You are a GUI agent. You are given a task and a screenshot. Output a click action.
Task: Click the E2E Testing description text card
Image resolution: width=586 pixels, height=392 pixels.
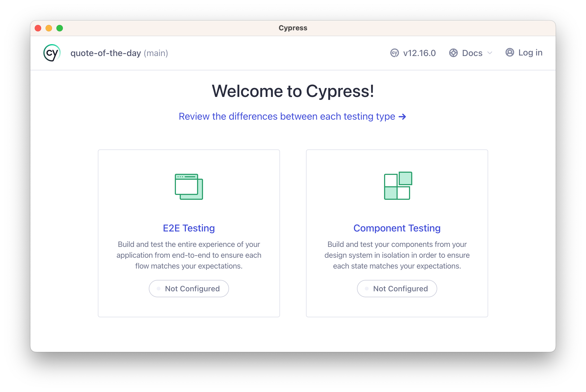click(x=189, y=255)
